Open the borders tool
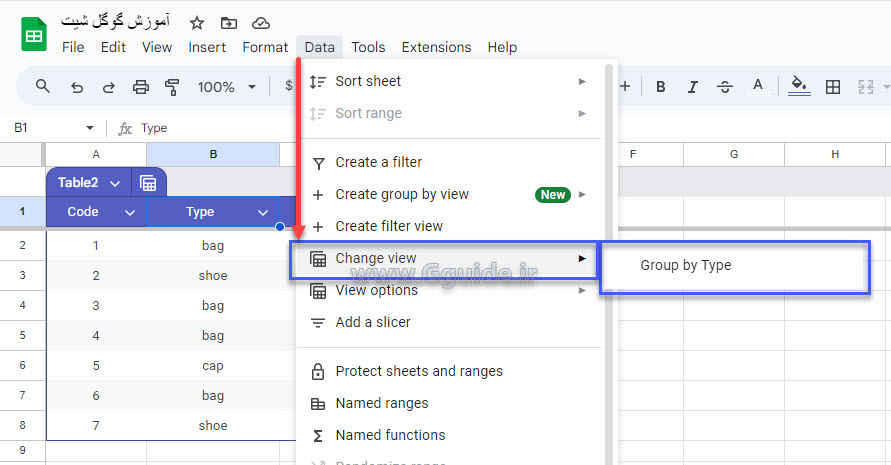Screen dimensions: 891x465 [833, 86]
